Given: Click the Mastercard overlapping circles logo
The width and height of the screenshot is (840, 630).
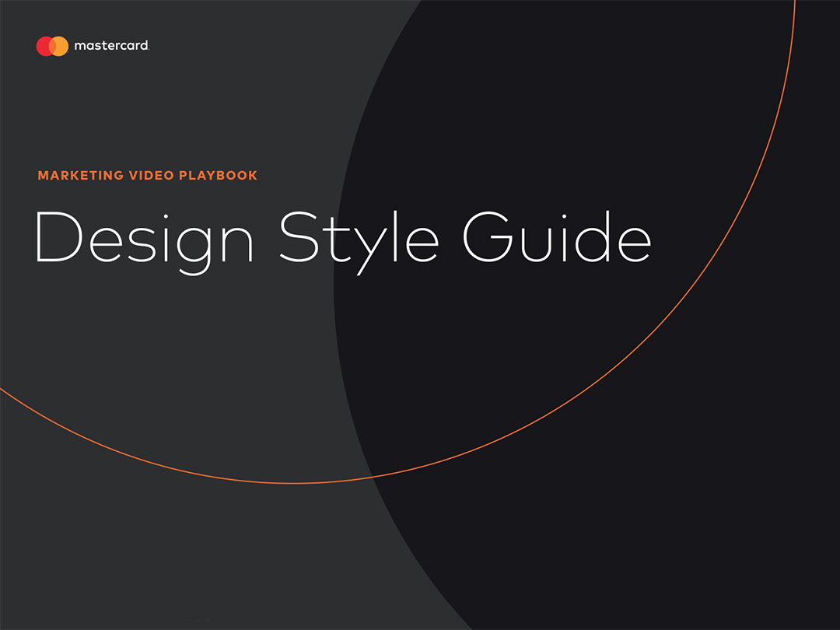Looking at the screenshot, I should pyautogui.click(x=53, y=46).
